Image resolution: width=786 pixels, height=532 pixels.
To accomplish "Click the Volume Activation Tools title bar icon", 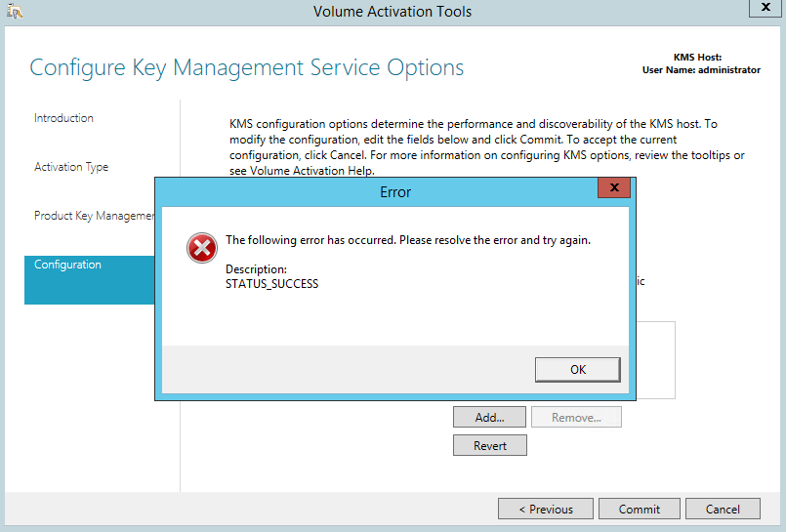I will pos(15,12).
